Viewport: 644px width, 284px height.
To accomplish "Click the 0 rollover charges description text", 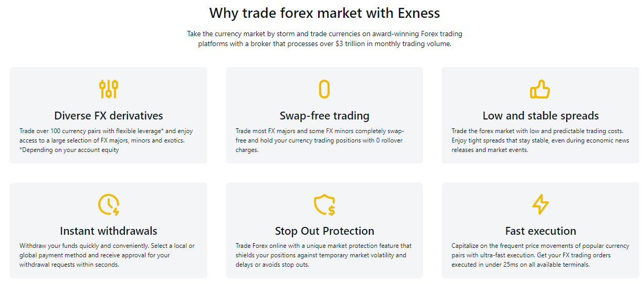I will click(320, 140).
